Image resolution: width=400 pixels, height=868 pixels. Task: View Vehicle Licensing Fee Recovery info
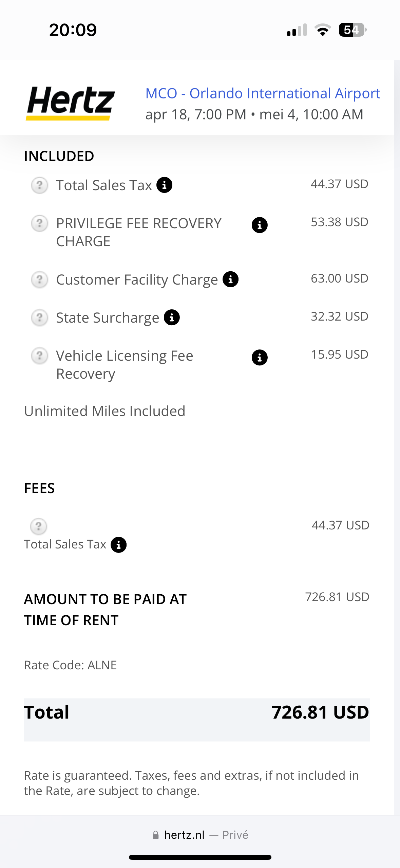click(260, 357)
